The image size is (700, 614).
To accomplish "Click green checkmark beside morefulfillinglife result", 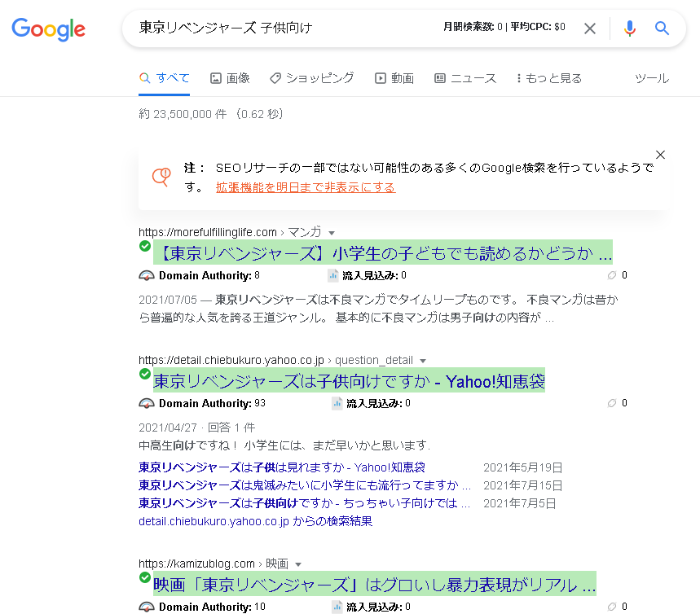I will [144, 246].
